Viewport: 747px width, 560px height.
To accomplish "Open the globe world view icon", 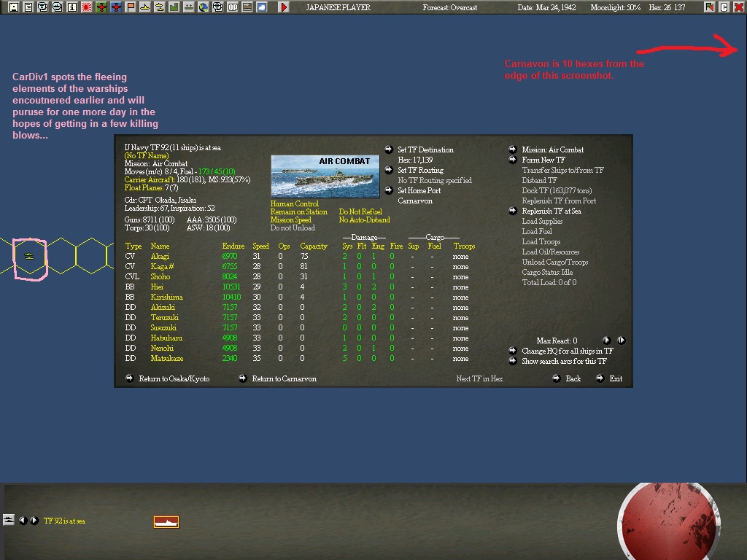I will click(203, 7).
